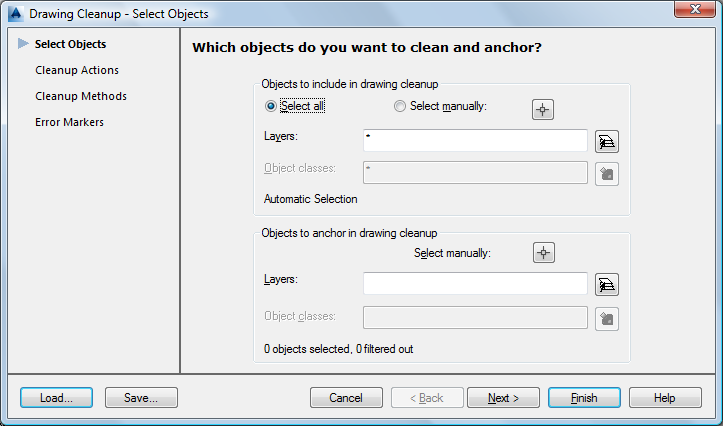
Task: Choose the Select manually radio button
Action: coord(400,106)
